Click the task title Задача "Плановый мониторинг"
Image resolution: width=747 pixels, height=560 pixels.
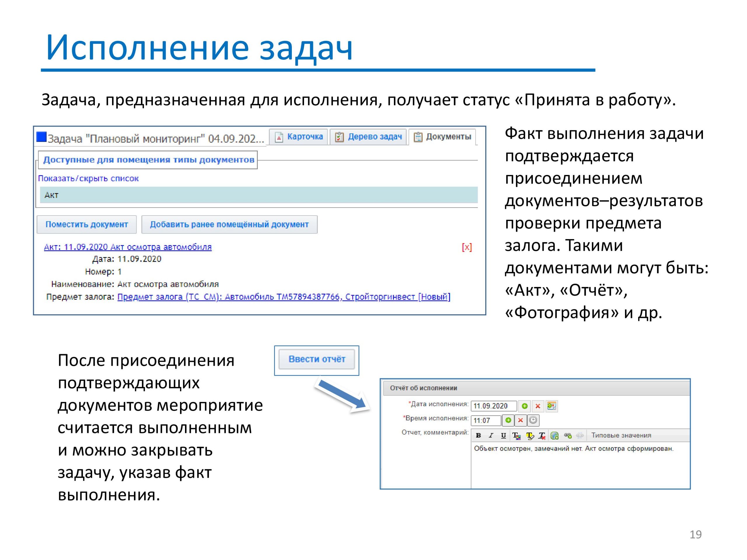pyautogui.click(x=156, y=139)
